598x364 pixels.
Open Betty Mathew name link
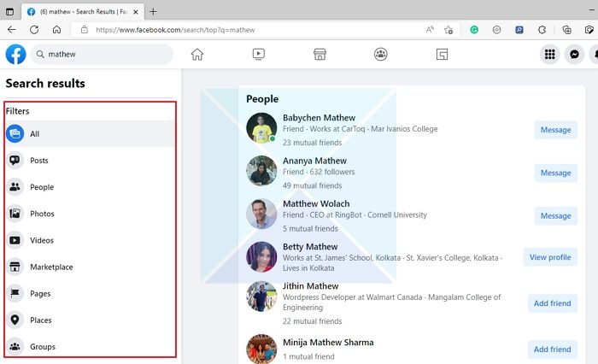click(310, 247)
